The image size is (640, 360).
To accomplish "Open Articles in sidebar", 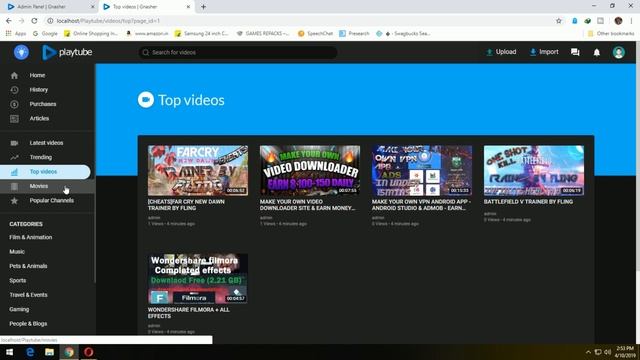I will tap(39, 118).
